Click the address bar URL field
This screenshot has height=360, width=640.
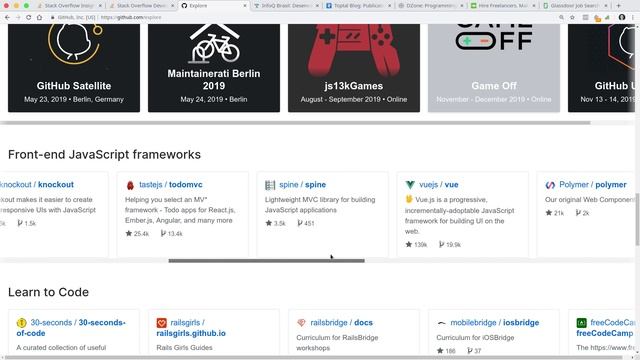coord(302,18)
